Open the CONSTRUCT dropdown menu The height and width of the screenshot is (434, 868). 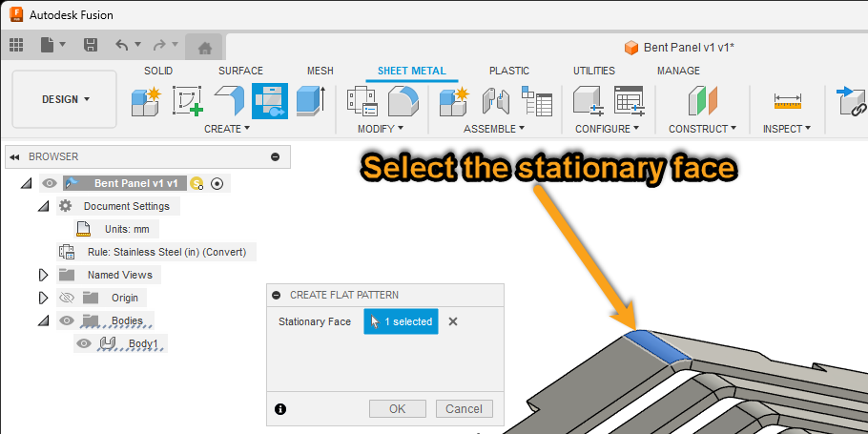(702, 129)
